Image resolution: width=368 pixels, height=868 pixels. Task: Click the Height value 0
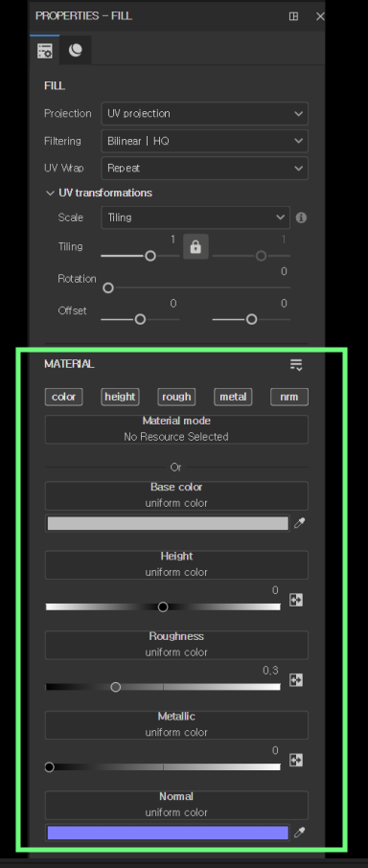pyautogui.click(x=275, y=591)
